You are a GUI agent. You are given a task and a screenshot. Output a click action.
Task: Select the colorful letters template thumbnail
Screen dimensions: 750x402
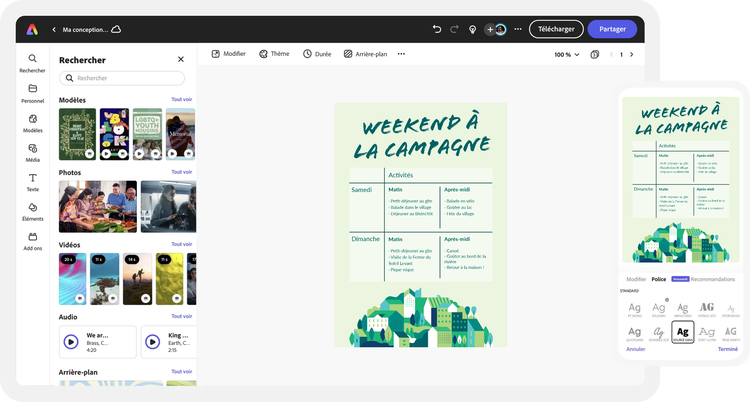pos(114,134)
